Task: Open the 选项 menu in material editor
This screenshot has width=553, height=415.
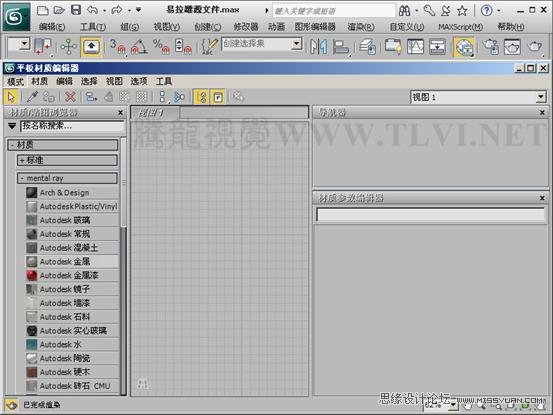Action: (x=139, y=81)
